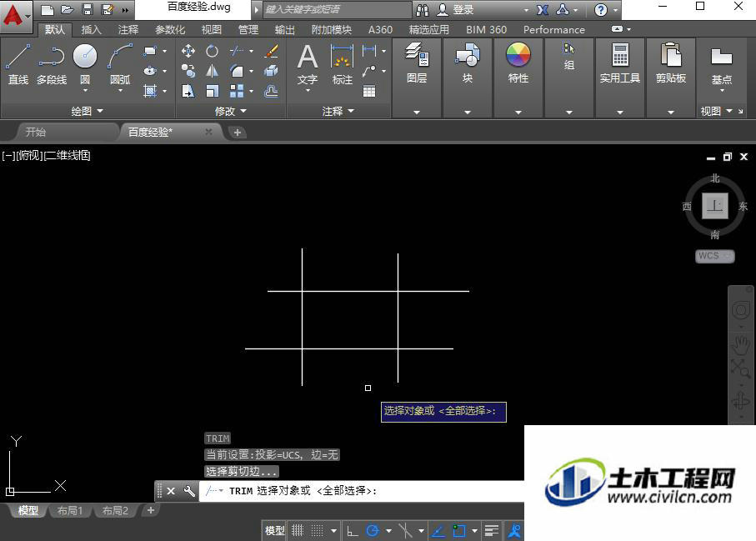
Task: Toggle snap mode in status bar
Action: (318, 531)
